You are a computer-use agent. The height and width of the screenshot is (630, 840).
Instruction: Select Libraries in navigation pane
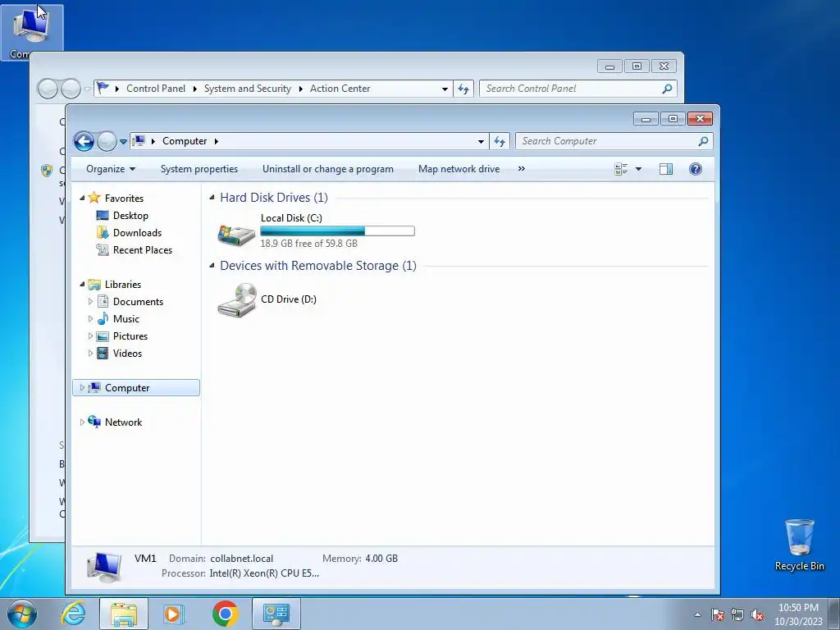click(x=123, y=285)
